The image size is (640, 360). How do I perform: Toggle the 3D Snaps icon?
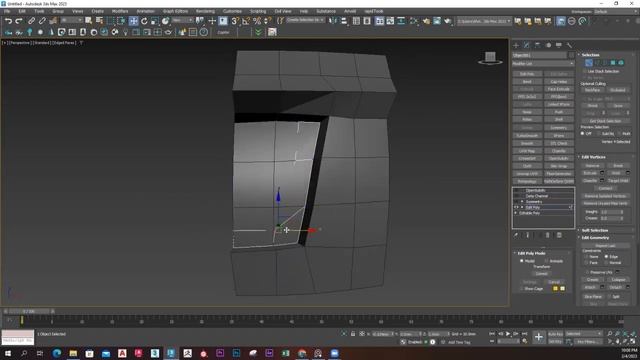click(x=235, y=21)
